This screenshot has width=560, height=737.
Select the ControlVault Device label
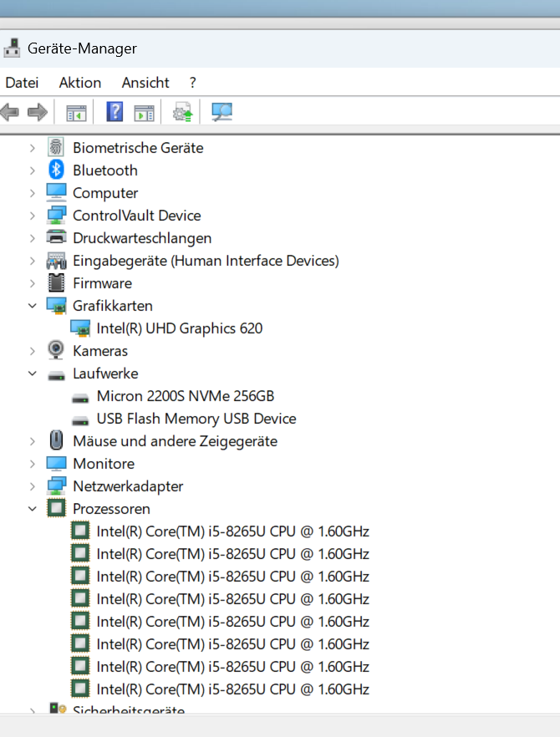137,216
